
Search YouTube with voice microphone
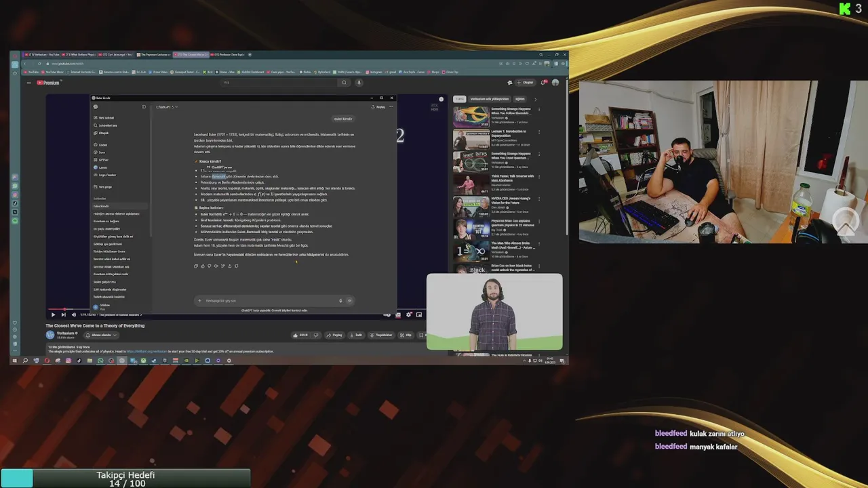(x=359, y=83)
